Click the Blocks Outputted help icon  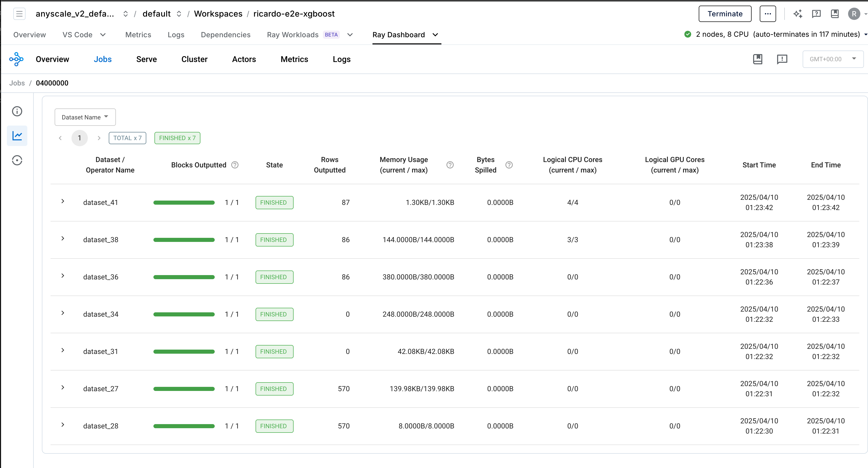[x=235, y=165]
